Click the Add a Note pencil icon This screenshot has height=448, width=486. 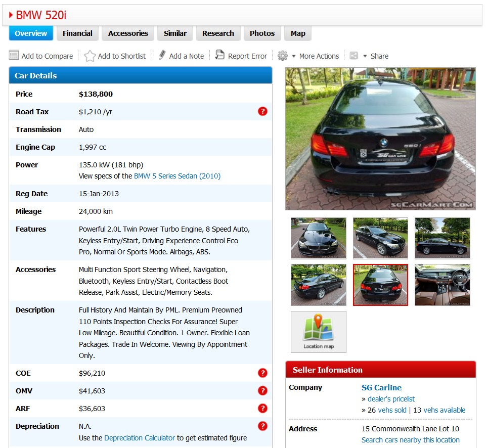[162, 55]
